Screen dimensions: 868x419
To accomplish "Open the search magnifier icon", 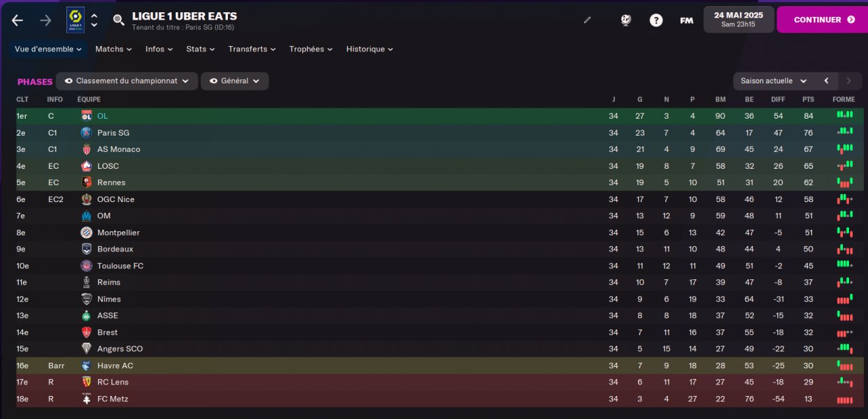I will tap(119, 20).
